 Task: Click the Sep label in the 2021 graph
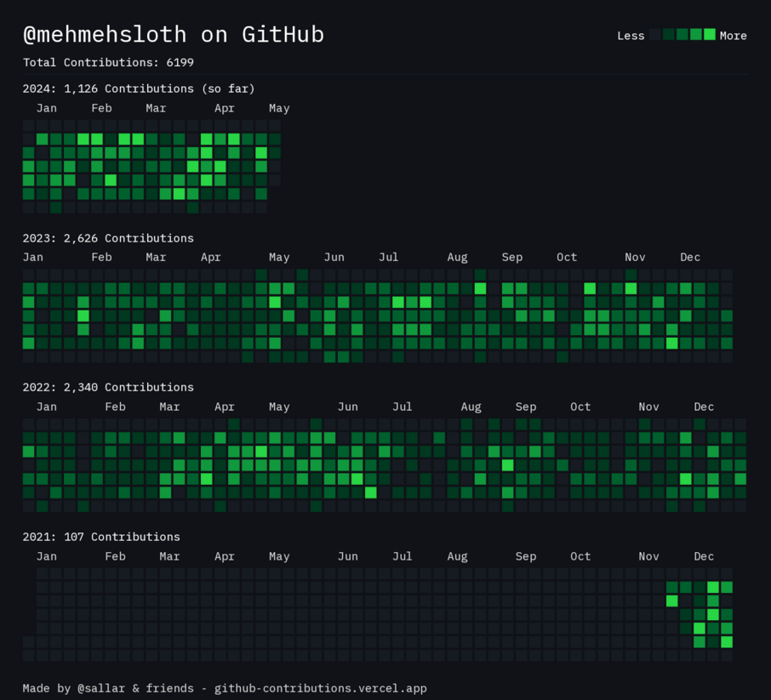pos(526,556)
